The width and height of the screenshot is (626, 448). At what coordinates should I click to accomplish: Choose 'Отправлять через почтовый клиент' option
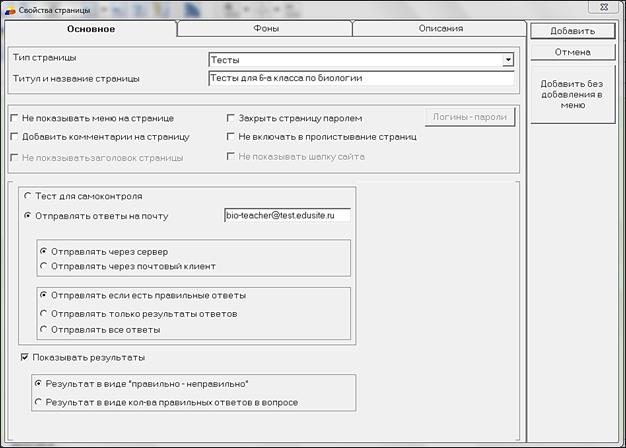[x=43, y=266]
